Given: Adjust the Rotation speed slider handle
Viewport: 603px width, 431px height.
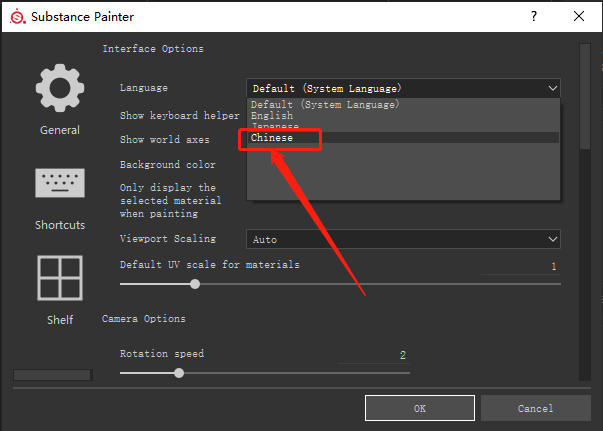Looking at the screenshot, I should click(x=179, y=373).
